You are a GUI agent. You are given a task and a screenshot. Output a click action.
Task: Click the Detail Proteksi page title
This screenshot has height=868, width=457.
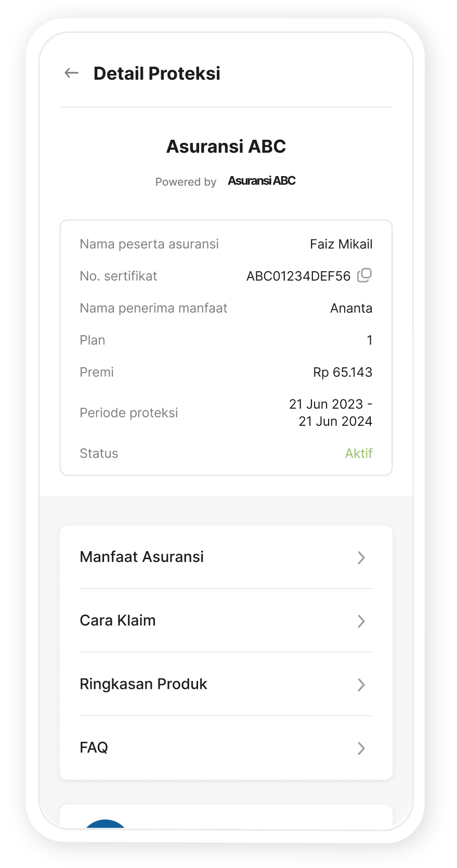[157, 74]
